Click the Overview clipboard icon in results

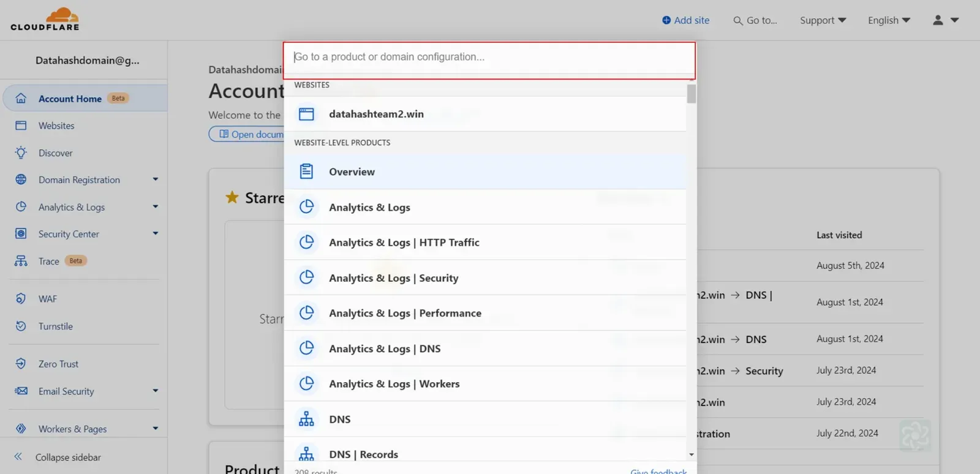[306, 171]
